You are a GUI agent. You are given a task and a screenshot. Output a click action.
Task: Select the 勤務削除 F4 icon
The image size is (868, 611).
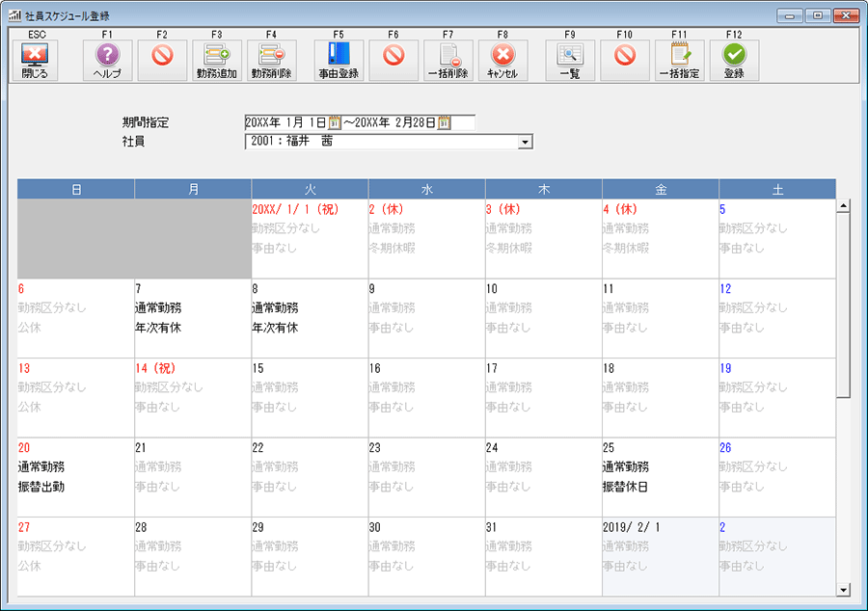[x=272, y=61]
